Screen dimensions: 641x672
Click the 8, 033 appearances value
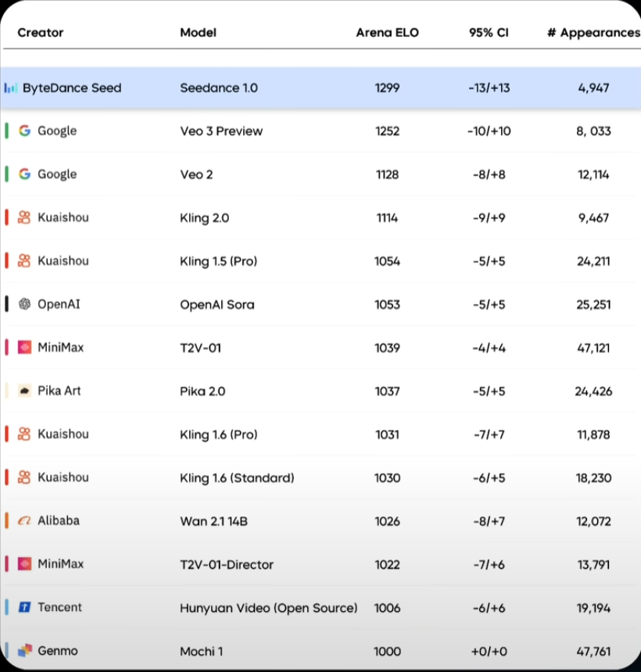pyautogui.click(x=593, y=131)
